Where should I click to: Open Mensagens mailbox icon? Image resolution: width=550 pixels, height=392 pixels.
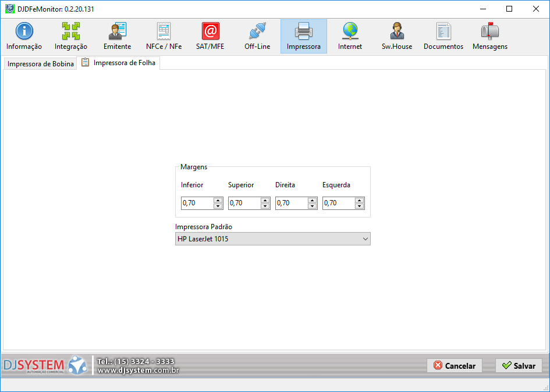tap(490, 37)
